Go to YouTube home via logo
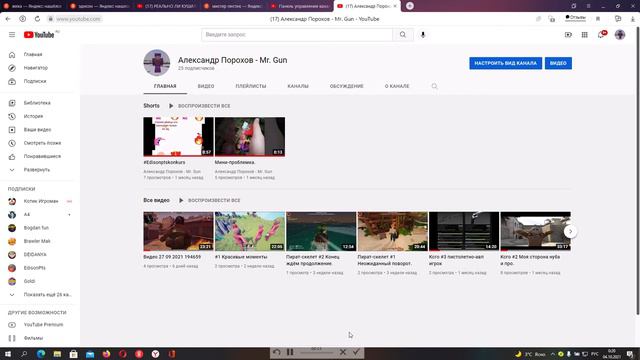Image resolution: width=640 pixels, height=360 pixels. point(39,35)
